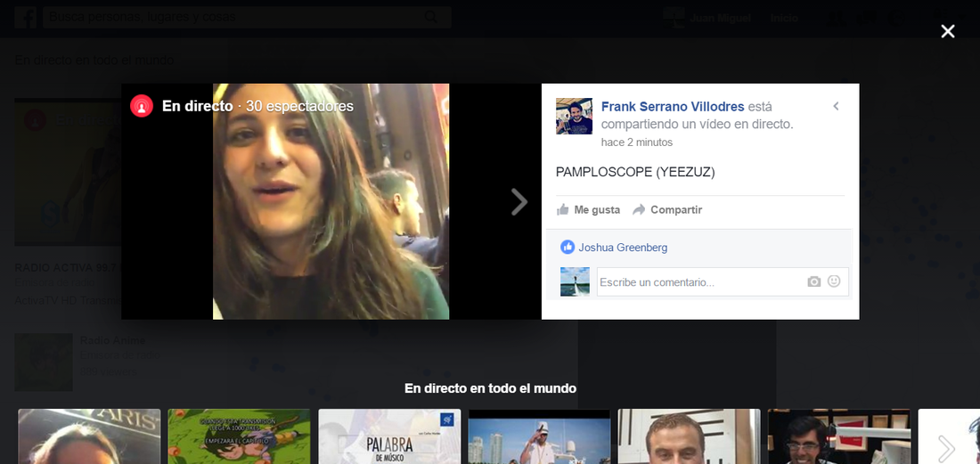Click your commenter avatar thumbnail
The image size is (980, 464).
point(575,281)
